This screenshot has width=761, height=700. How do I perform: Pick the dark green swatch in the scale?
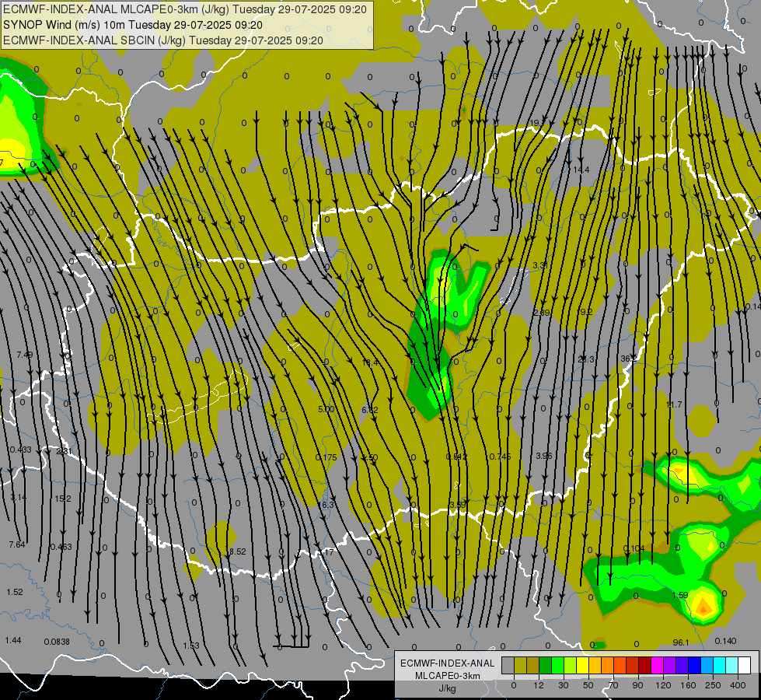pos(546,666)
